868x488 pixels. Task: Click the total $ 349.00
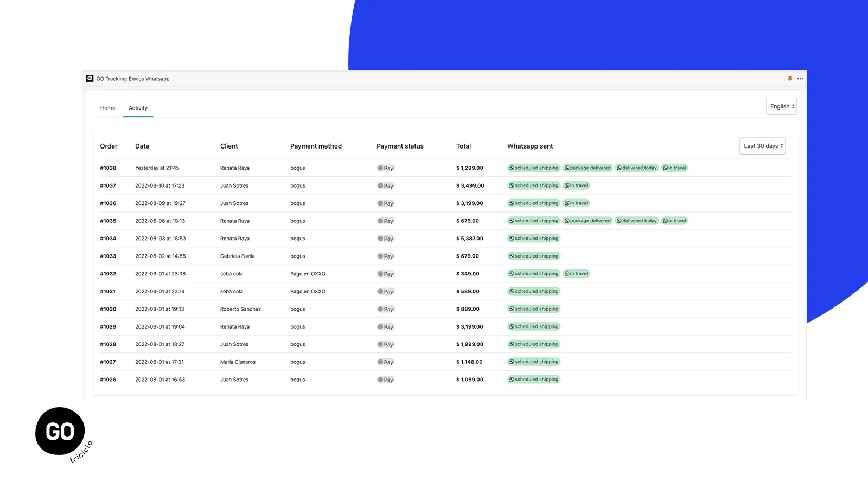[x=468, y=274]
